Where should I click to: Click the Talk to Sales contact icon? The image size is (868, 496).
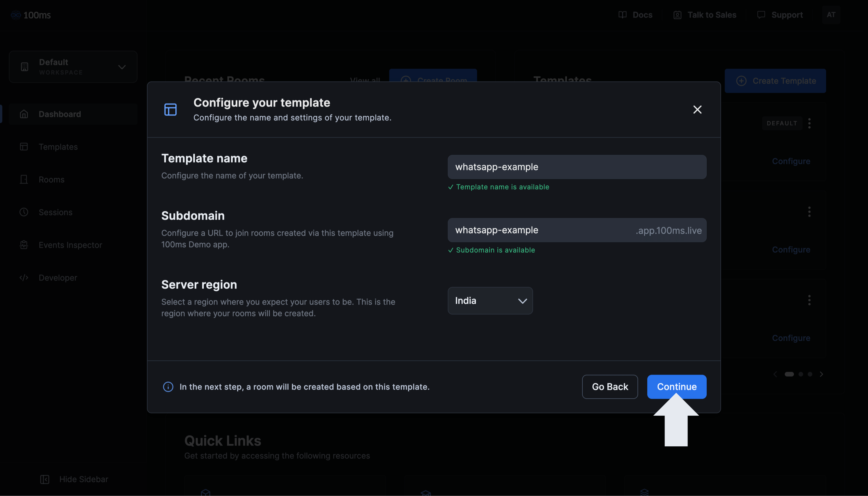(x=677, y=15)
